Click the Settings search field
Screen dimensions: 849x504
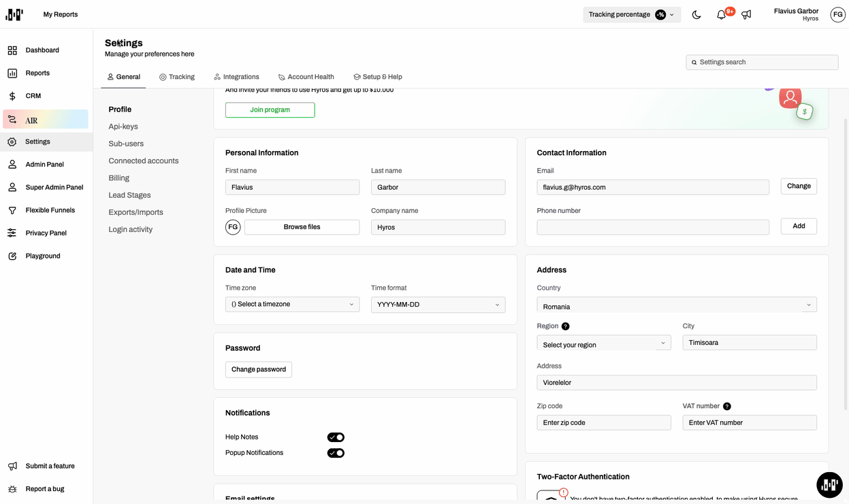coord(762,63)
